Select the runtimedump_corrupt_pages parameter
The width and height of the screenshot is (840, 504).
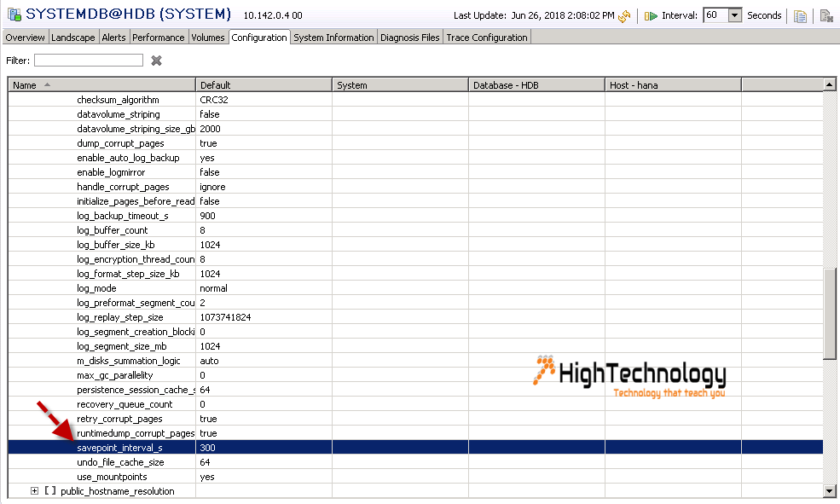coord(415,432)
